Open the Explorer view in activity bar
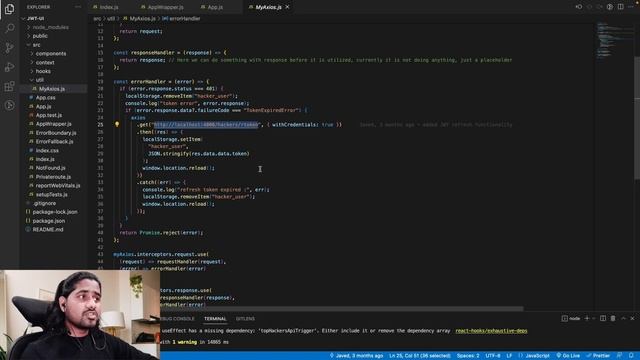640x360 pixels. (9, 9)
